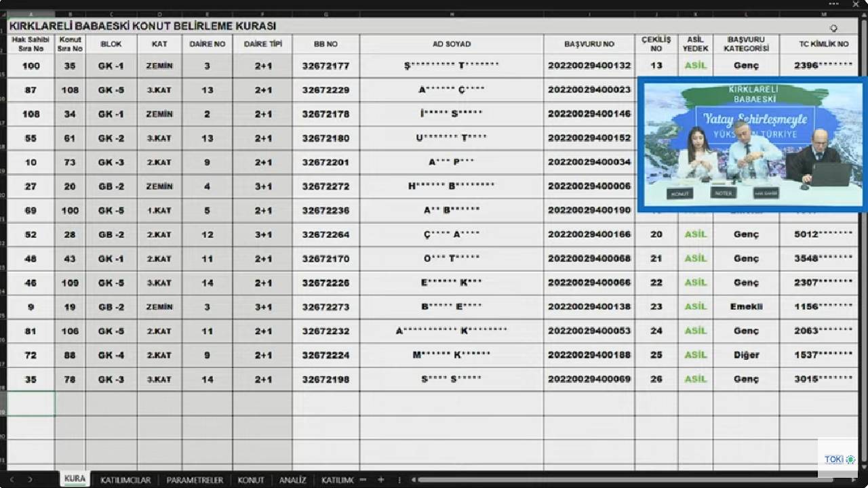Click the BB NO header cell

click(x=326, y=44)
